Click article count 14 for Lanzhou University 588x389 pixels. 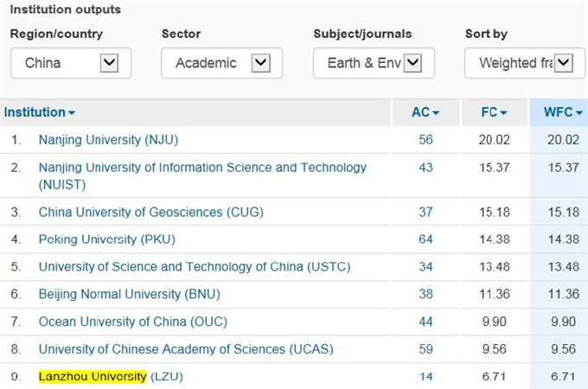(425, 376)
